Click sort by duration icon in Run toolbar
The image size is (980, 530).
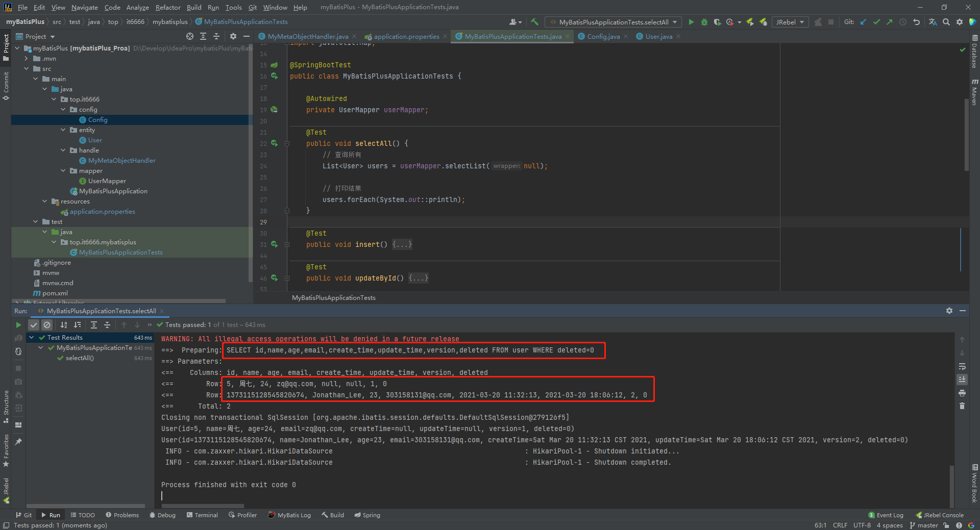click(x=77, y=325)
